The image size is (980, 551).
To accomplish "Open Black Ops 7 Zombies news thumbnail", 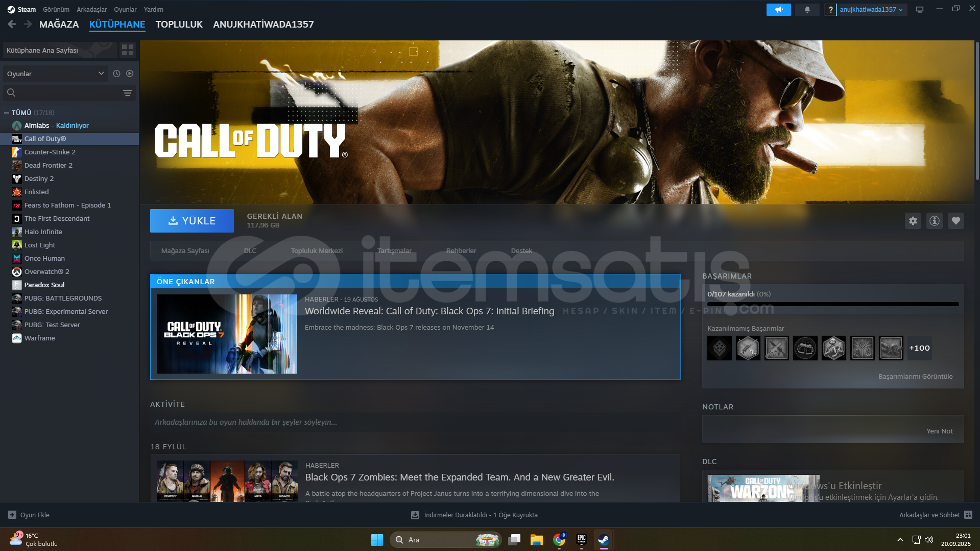I will (227, 480).
